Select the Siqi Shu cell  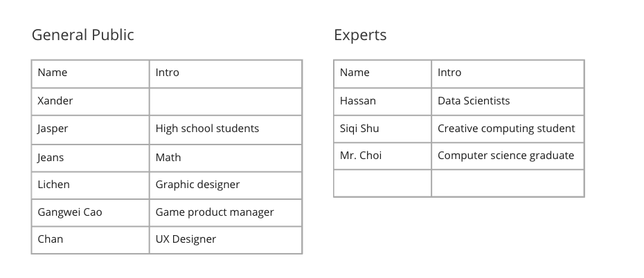point(382,129)
